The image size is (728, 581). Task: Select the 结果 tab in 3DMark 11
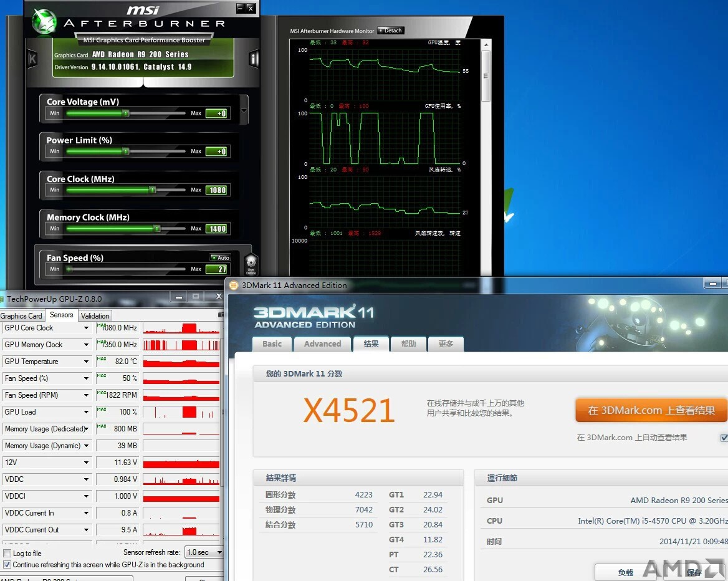[x=371, y=344]
